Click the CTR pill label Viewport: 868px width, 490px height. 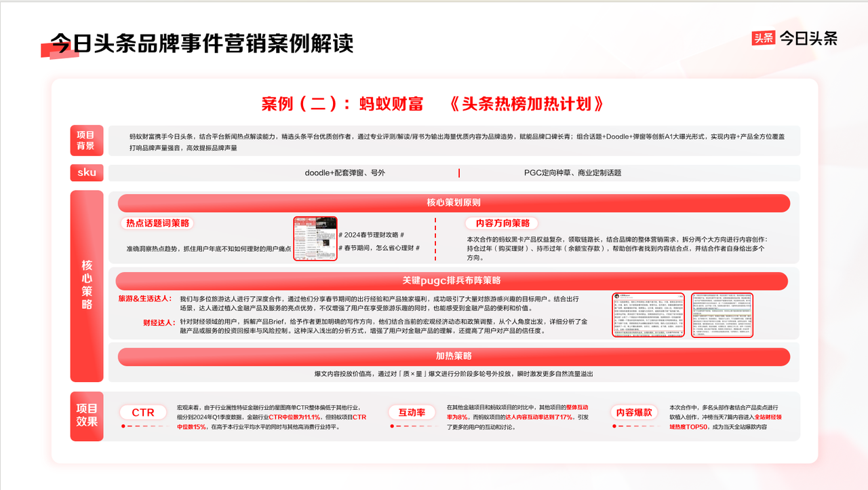pyautogui.click(x=143, y=412)
